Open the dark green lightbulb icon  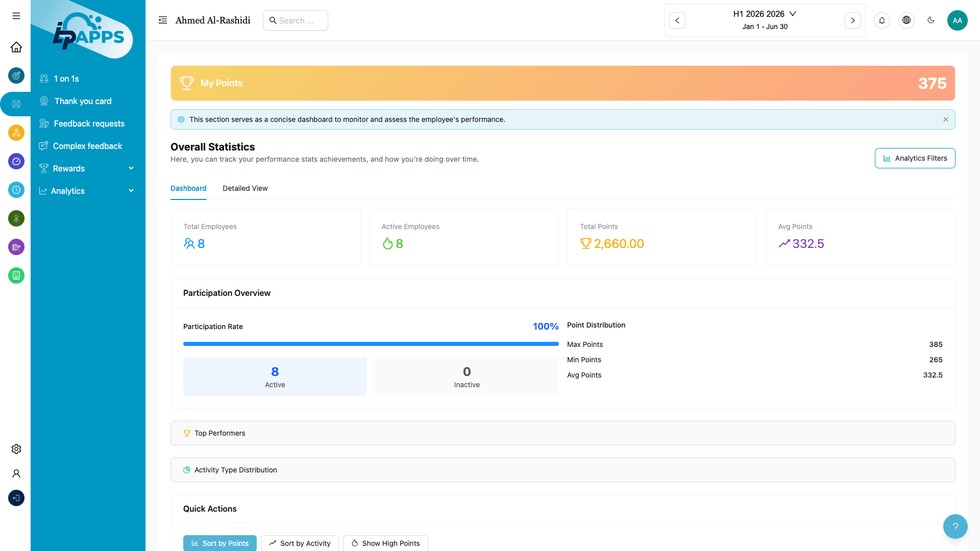16,218
